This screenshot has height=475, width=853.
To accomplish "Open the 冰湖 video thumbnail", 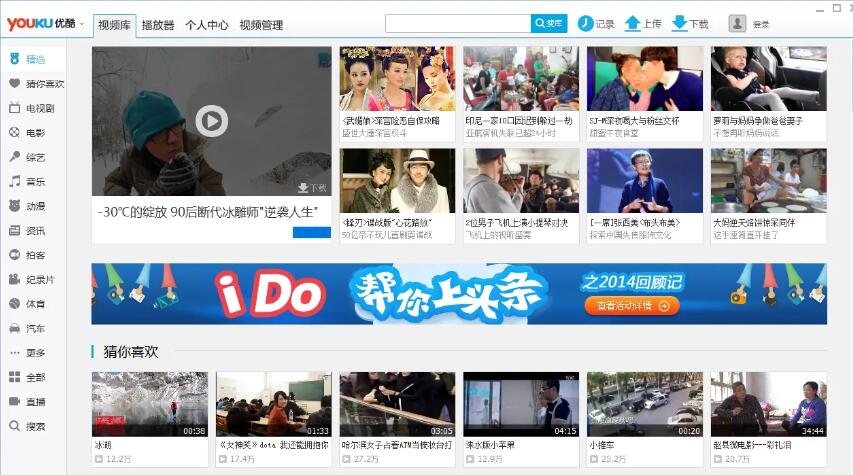I will pos(150,404).
